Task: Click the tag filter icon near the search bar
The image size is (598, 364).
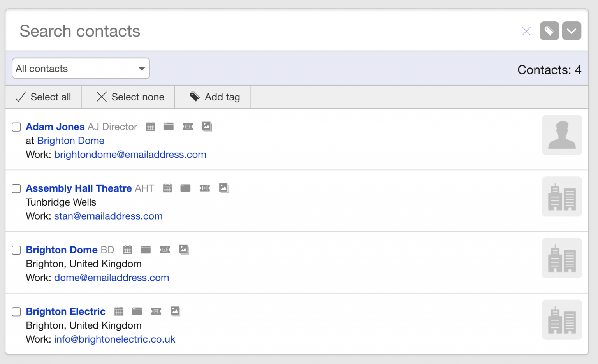Action: coord(549,30)
